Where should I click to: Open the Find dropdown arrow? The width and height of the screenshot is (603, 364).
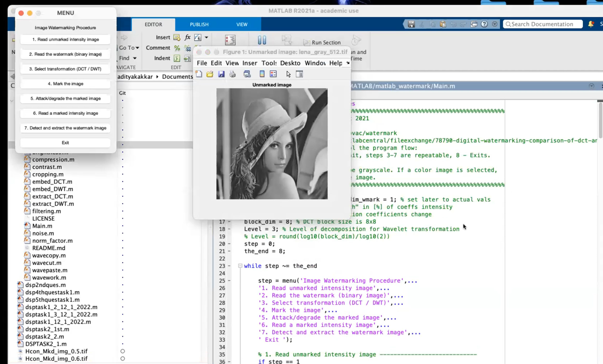click(x=135, y=58)
